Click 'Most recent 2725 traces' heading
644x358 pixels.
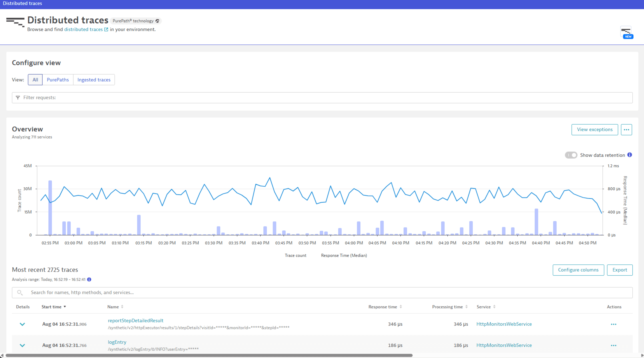click(x=45, y=270)
